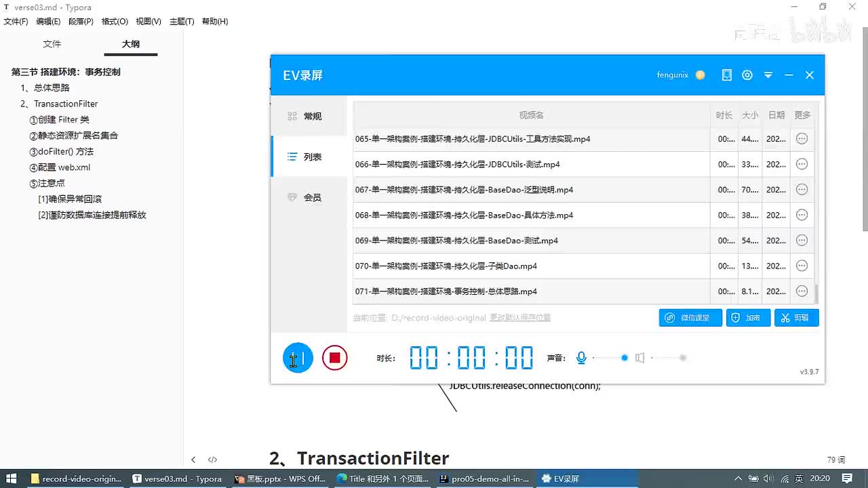The image size is (868, 488).
Task: Switch to 黑板.pptx WPS taskbar item
Action: tap(279, 479)
